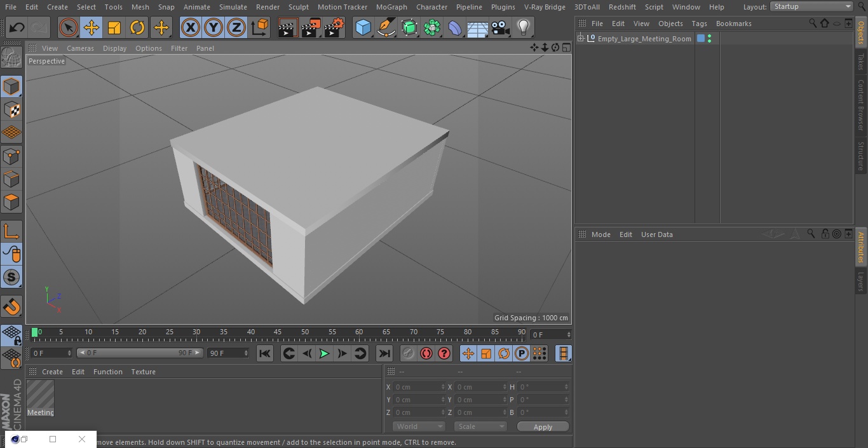The image size is (868, 448).
Task: Play the animation forwards
Action: pos(324,353)
